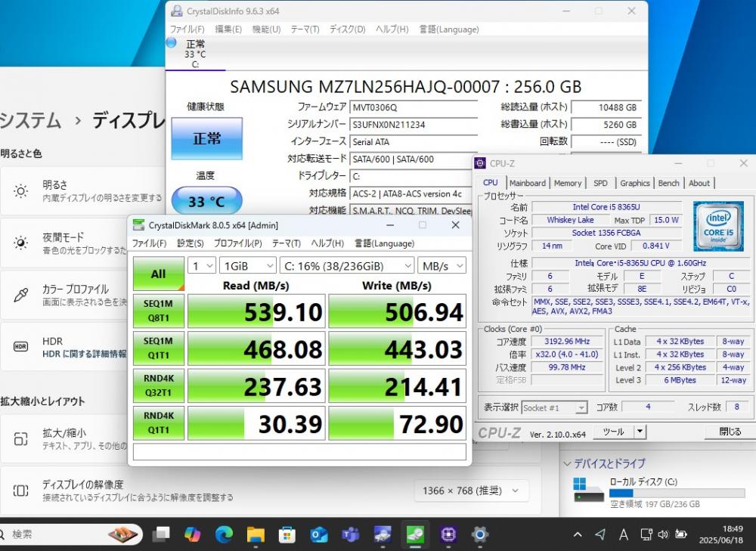Viewport: 756px width, 551px height.
Task: Open the 18:49 clock and date
Action: 721,534
